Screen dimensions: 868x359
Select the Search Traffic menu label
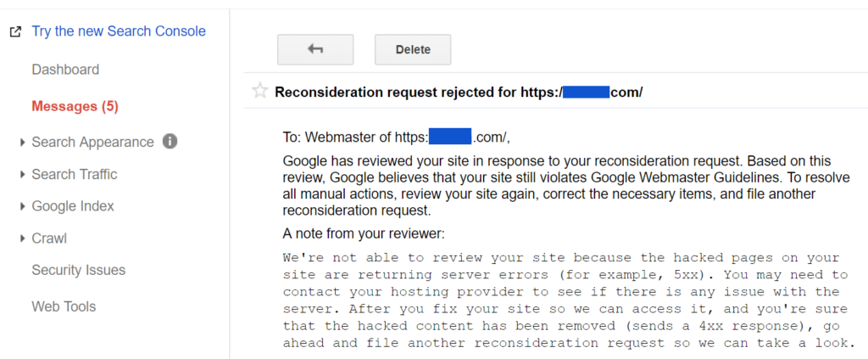tap(75, 174)
